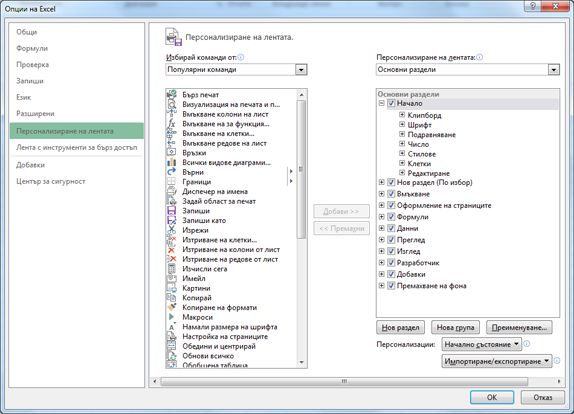Click the Вмъкване колони на лист icon

tap(171, 114)
